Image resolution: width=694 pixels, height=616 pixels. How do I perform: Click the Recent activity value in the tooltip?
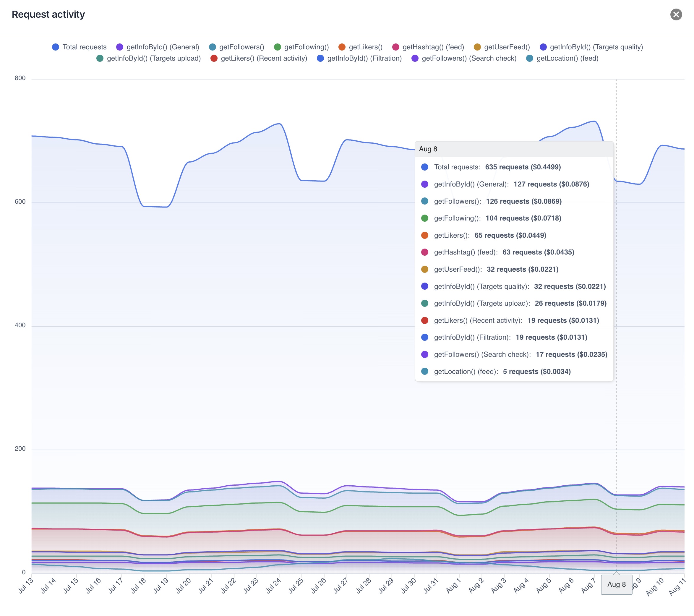563,320
